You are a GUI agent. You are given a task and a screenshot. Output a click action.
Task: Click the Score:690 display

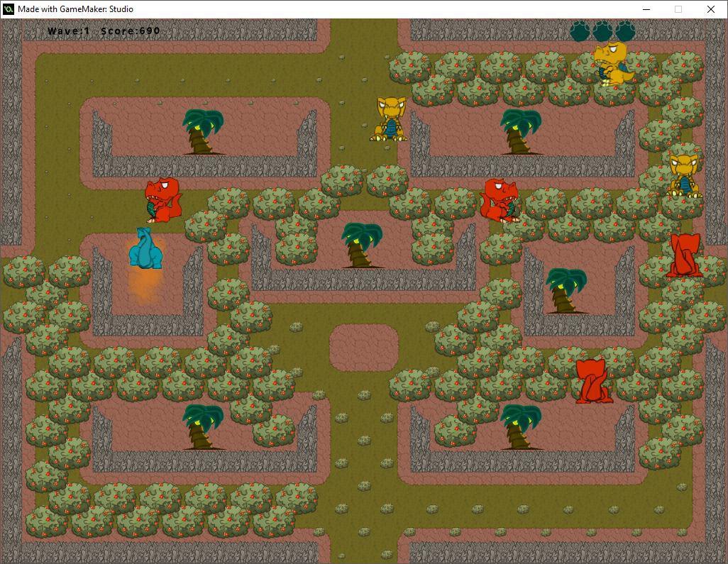[x=131, y=31]
